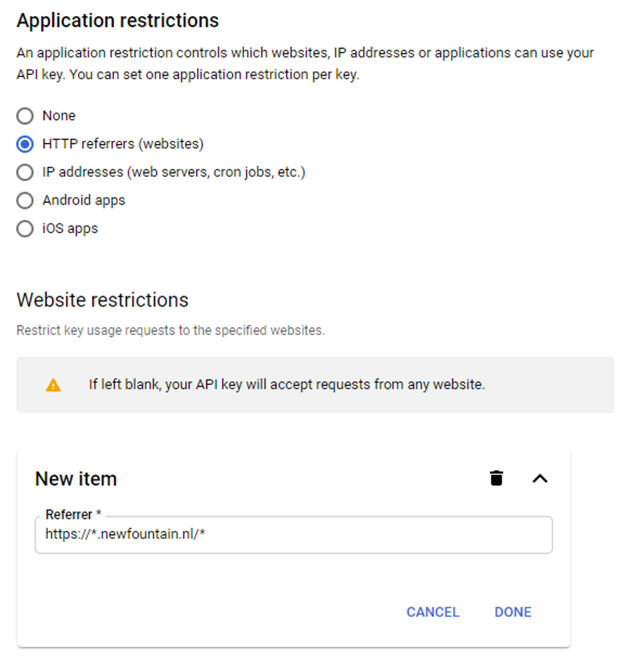Collapse the New item panel
This screenshot has height=659, width=644.
coord(540,478)
